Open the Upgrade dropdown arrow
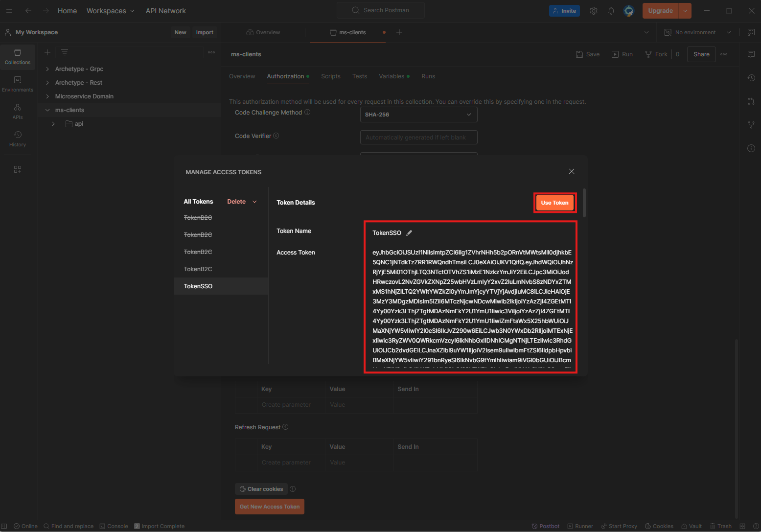The image size is (761, 532). coord(685,11)
